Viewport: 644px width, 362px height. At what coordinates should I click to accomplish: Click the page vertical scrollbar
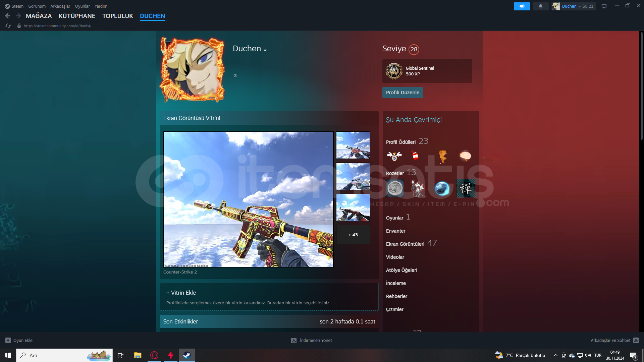pyautogui.click(x=641, y=86)
